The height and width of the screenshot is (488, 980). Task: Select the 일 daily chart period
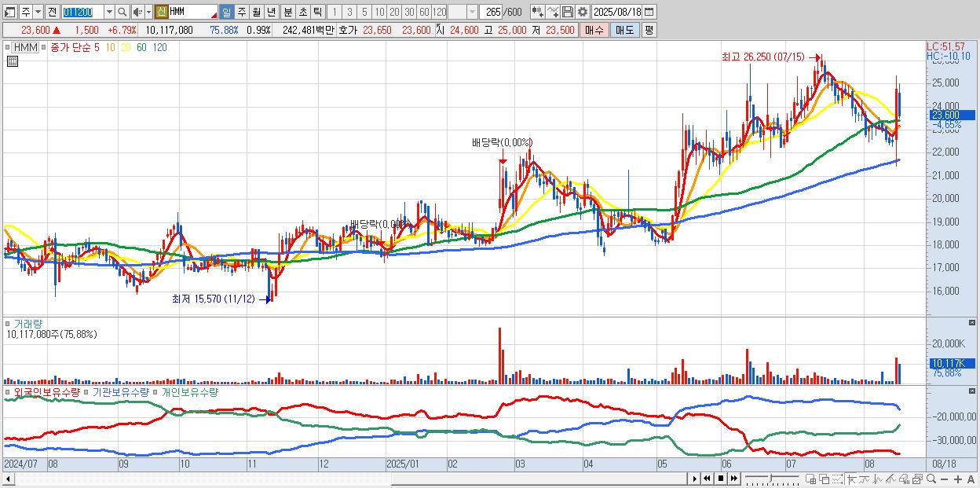226,12
